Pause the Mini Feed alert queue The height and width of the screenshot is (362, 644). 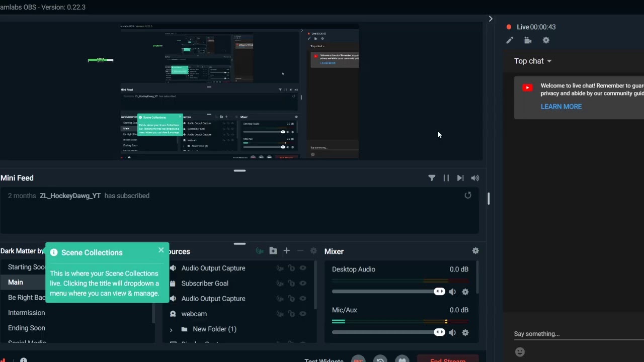point(446,178)
